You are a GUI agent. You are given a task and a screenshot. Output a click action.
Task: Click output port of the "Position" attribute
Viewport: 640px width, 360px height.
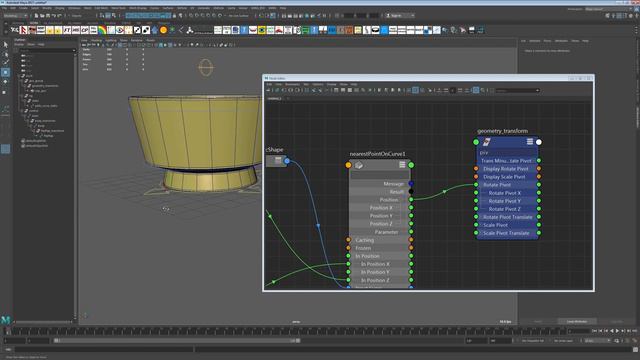[411, 200]
